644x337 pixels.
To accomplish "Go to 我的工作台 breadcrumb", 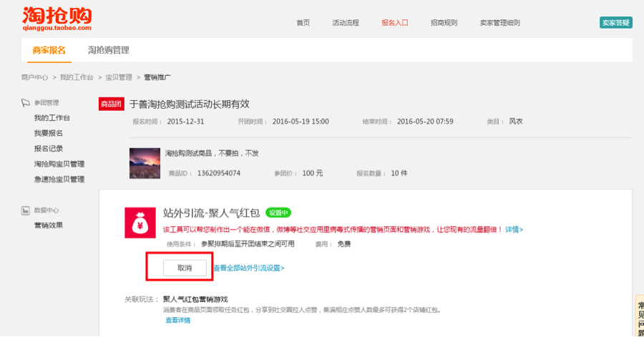I will [77, 77].
